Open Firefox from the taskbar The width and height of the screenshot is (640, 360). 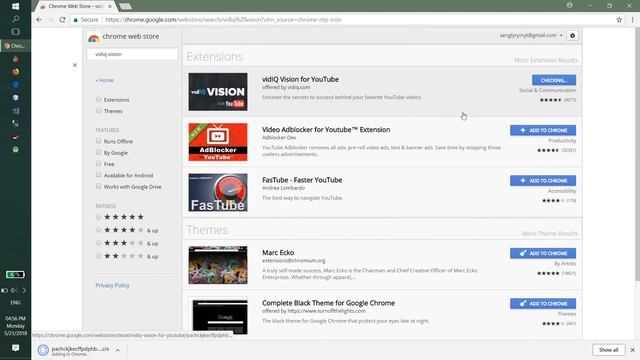click(x=16, y=72)
